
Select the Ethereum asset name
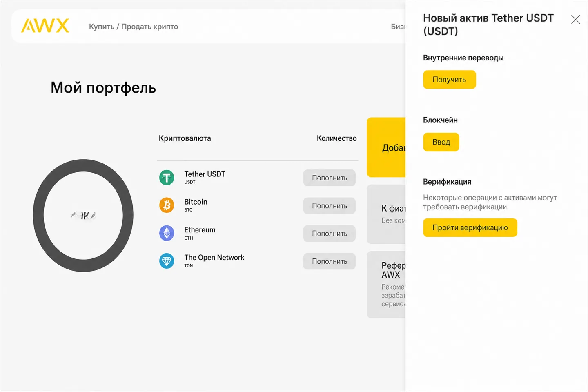point(200,230)
